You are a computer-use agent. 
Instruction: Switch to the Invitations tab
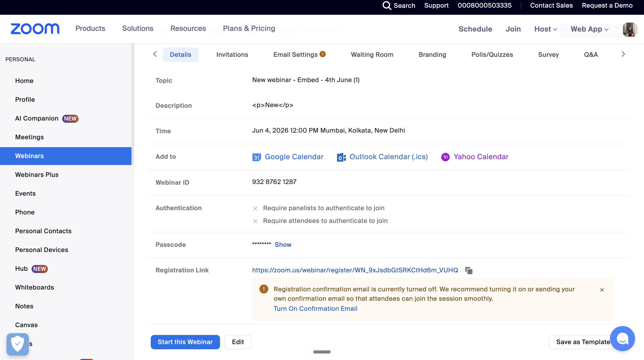(232, 55)
